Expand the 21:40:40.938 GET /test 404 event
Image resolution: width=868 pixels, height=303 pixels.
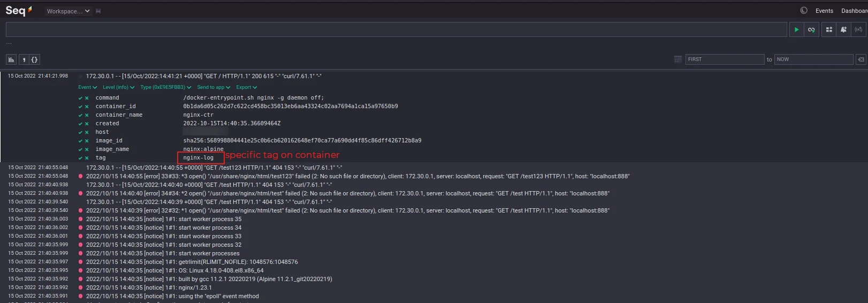(x=209, y=185)
